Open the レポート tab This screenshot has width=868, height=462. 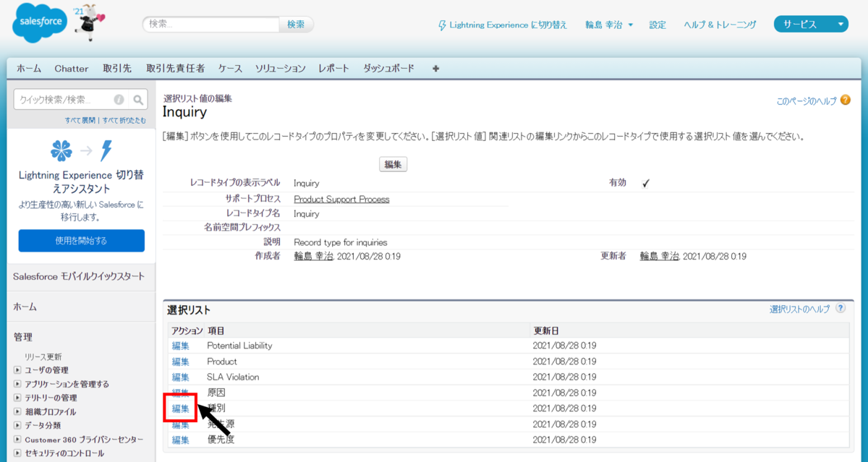[x=334, y=69]
